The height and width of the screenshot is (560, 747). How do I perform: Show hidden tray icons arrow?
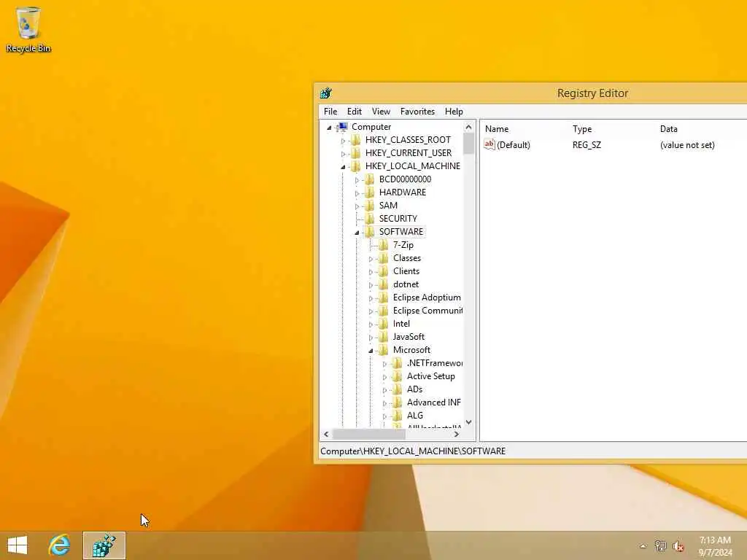pyautogui.click(x=643, y=546)
